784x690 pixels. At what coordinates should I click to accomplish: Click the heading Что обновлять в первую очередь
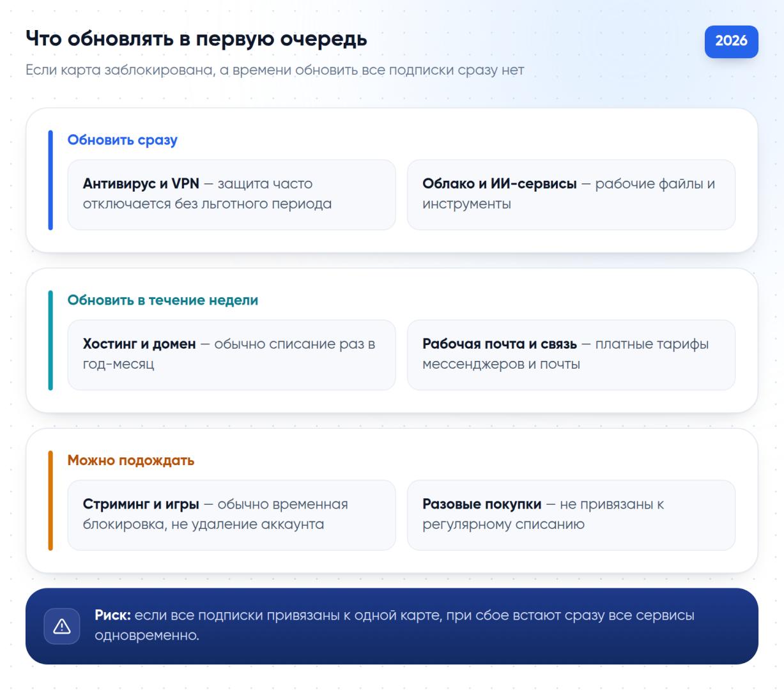pyautogui.click(x=196, y=39)
